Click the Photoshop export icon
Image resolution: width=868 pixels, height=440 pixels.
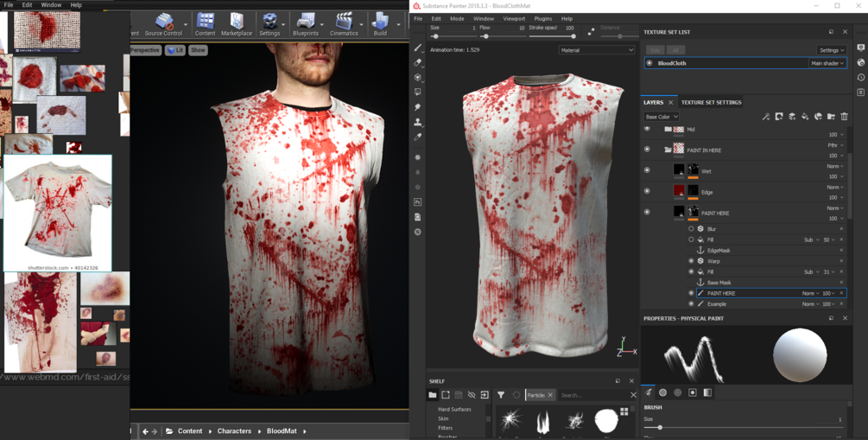click(418, 202)
